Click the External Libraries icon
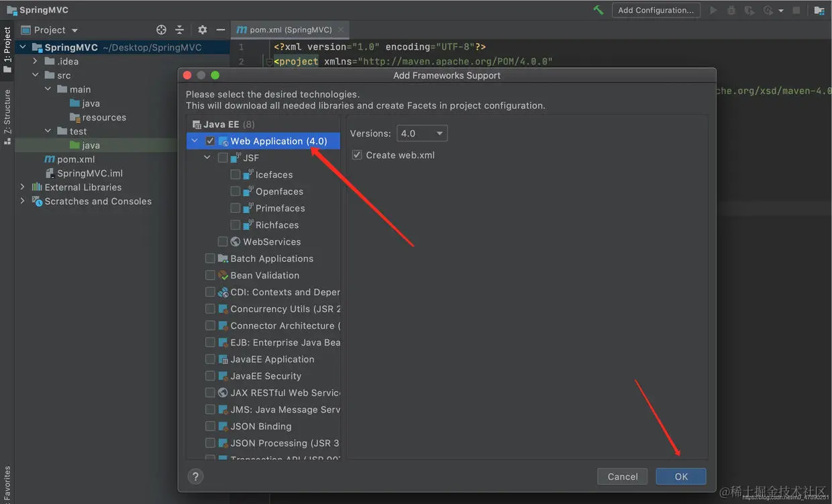The height and width of the screenshot is (504, 832). 37,187
